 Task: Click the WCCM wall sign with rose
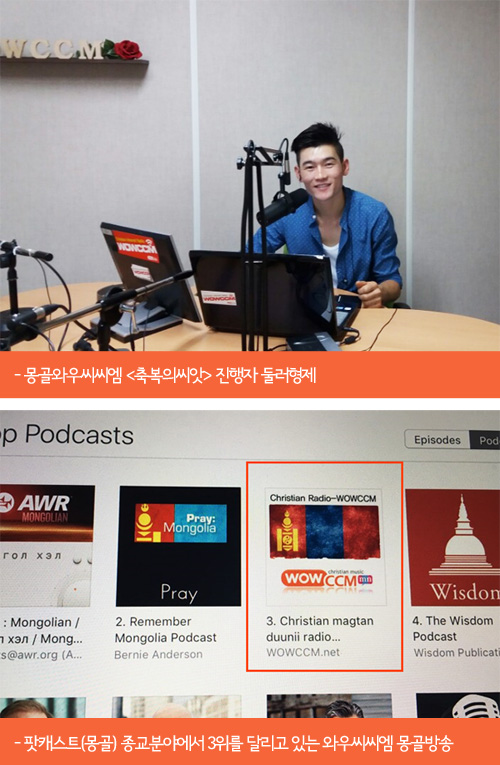point(71,49)
